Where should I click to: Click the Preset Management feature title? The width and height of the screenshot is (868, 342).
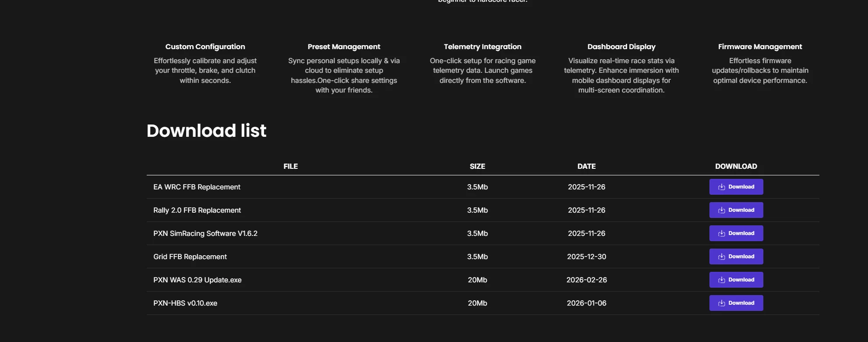coord(344,46)
